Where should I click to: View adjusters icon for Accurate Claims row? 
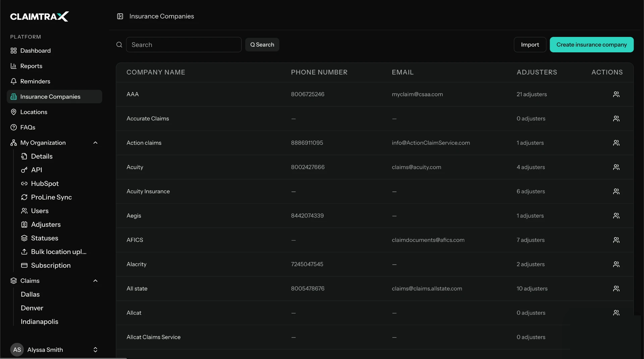pos(616,119)
